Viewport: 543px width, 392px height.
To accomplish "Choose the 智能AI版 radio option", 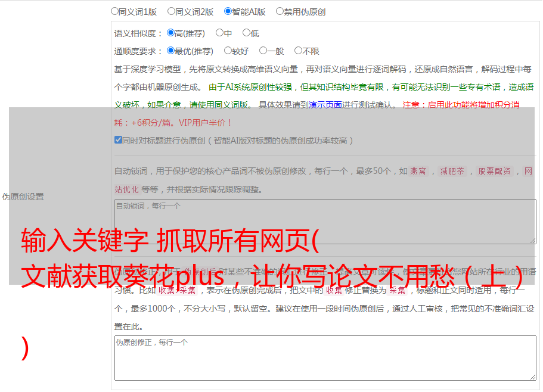I will click(x=228, y=11).
